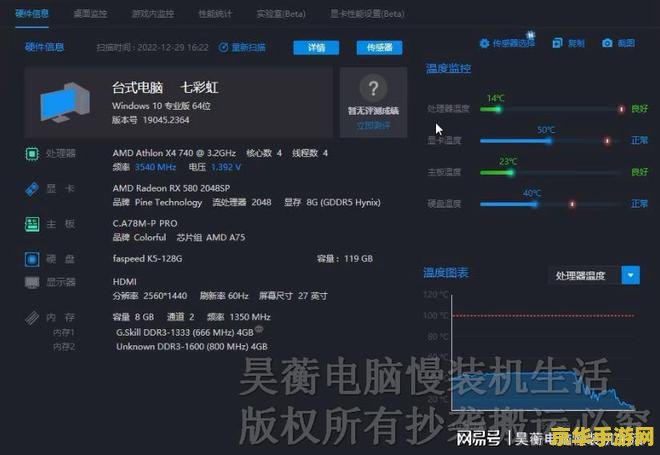Click the red threshold marker on 显卡温度 bar
Screen dimensions: 660x455
tap(607, 141)
